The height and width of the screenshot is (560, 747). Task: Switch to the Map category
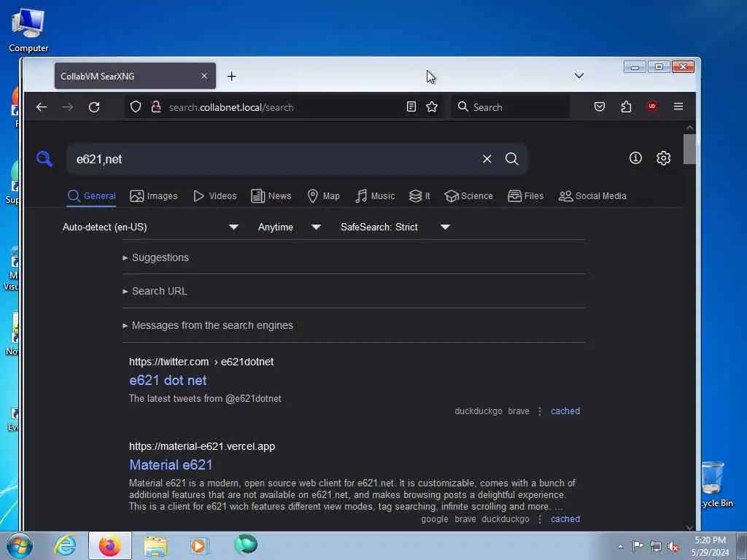[323, 195]
